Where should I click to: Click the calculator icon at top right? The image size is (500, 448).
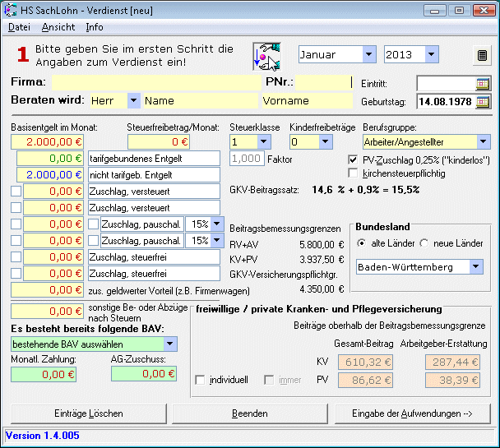click(x=483, y=56)
